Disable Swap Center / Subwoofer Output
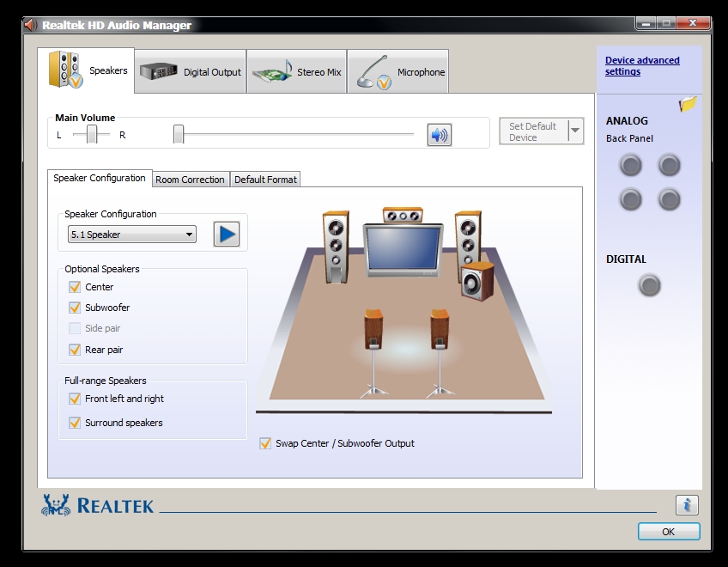The width and height of the screenshot is (728, 567). (265, 443)
